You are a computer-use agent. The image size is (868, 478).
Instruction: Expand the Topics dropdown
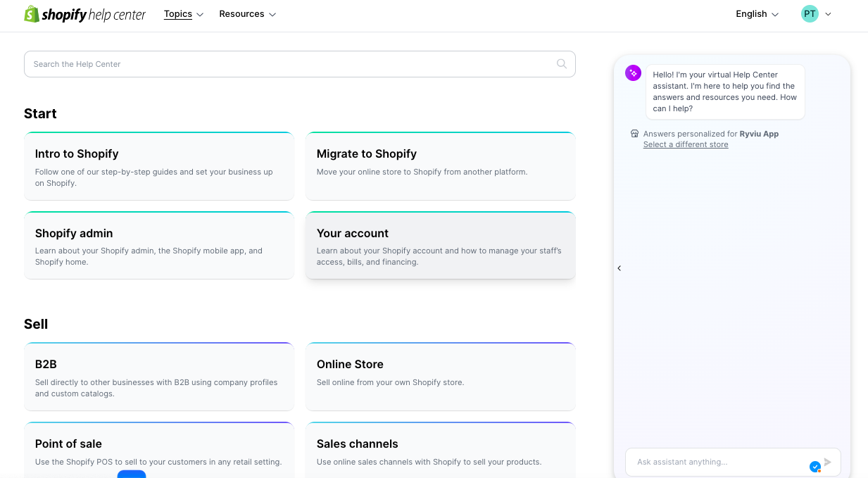[184, 14]
